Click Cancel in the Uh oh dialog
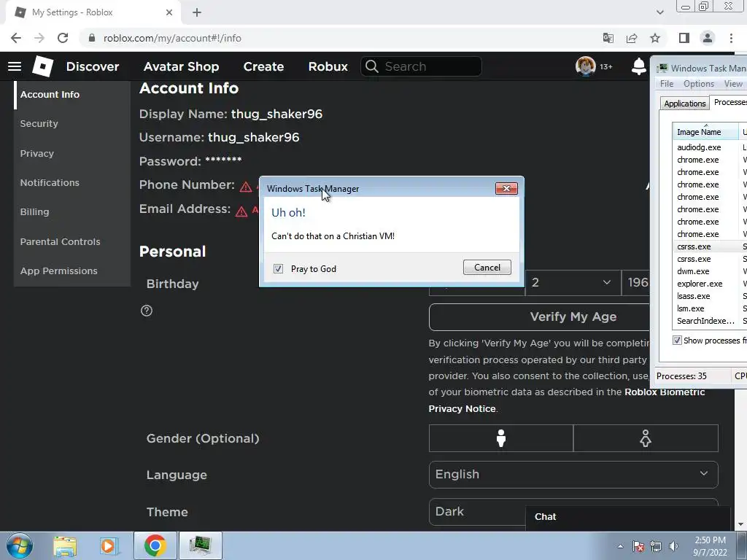This screenshot has height=560, width=747. click(487, 267)
